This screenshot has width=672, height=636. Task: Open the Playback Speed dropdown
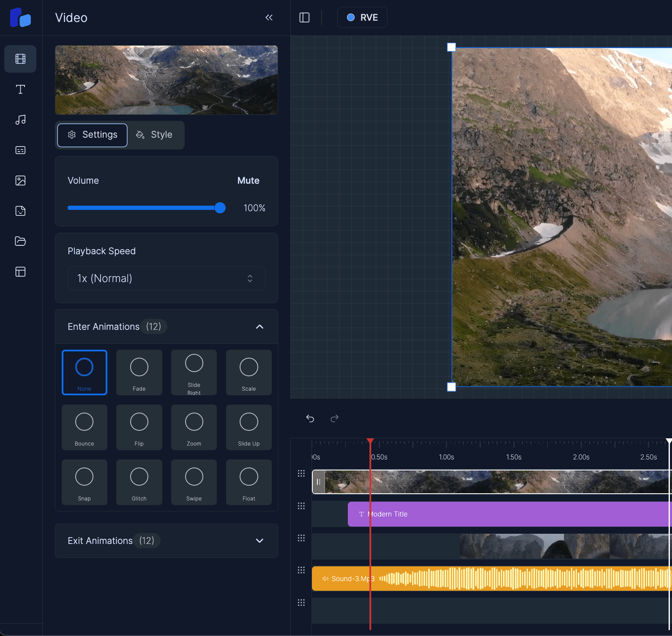(x=167, y=278)
